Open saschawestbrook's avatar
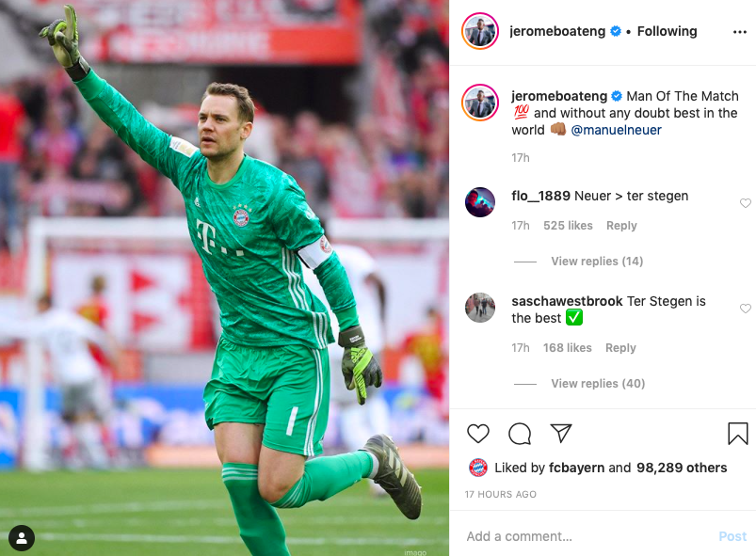 coord(480,308)
